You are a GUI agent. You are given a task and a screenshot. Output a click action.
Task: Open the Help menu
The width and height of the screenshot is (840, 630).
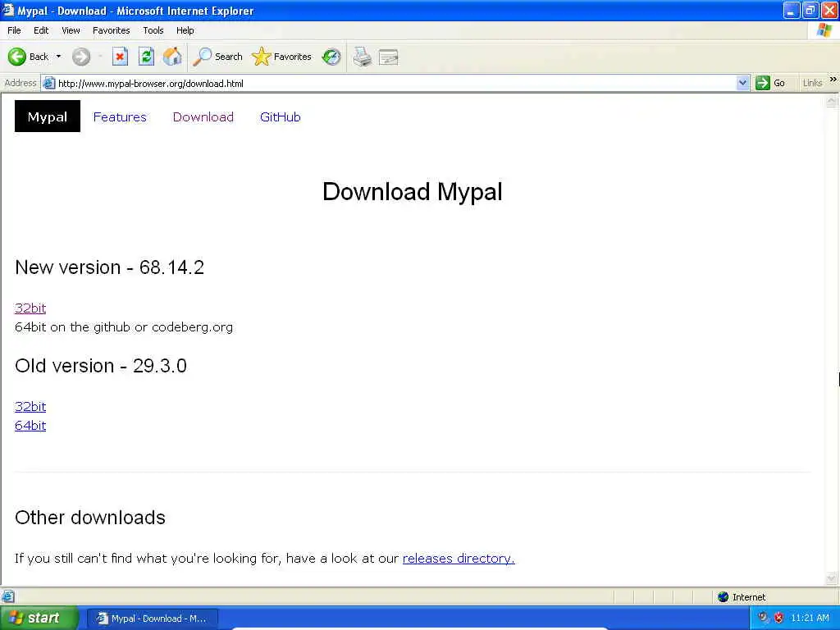click(x=185, y=30)
